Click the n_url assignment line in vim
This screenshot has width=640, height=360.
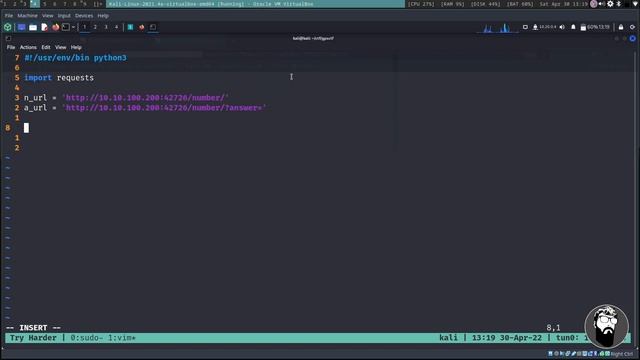[x=127, y=98]
